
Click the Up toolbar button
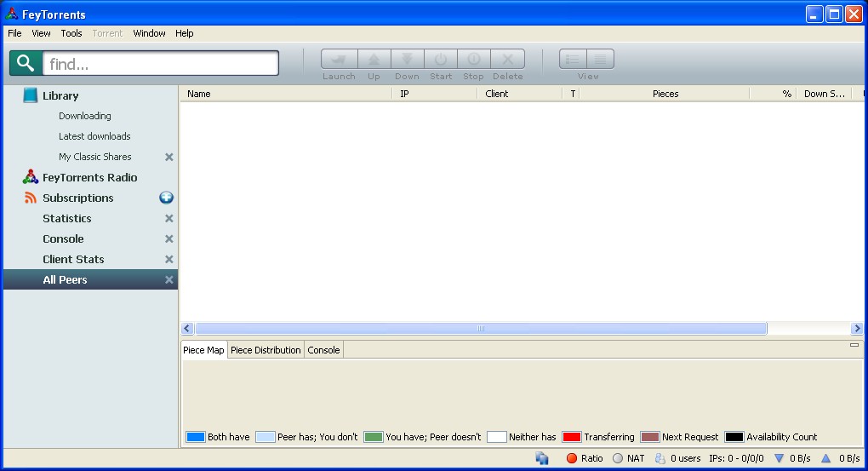click(374, 59)
